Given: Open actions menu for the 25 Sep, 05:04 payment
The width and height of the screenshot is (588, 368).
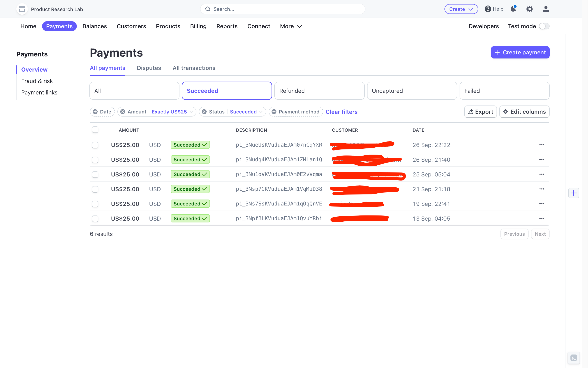Looking at the screenshot, I should click(x=542, y=174).
